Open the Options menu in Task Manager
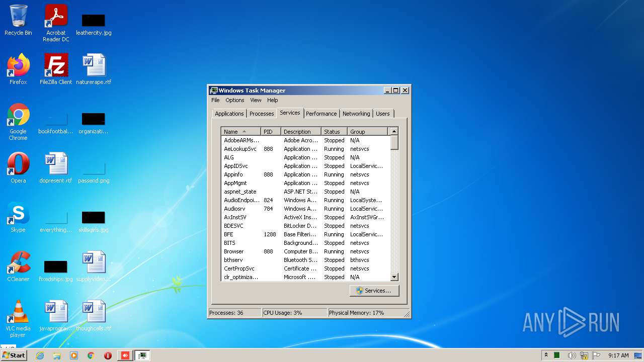This screenshot has height=362, width=644. click(235, 100)
